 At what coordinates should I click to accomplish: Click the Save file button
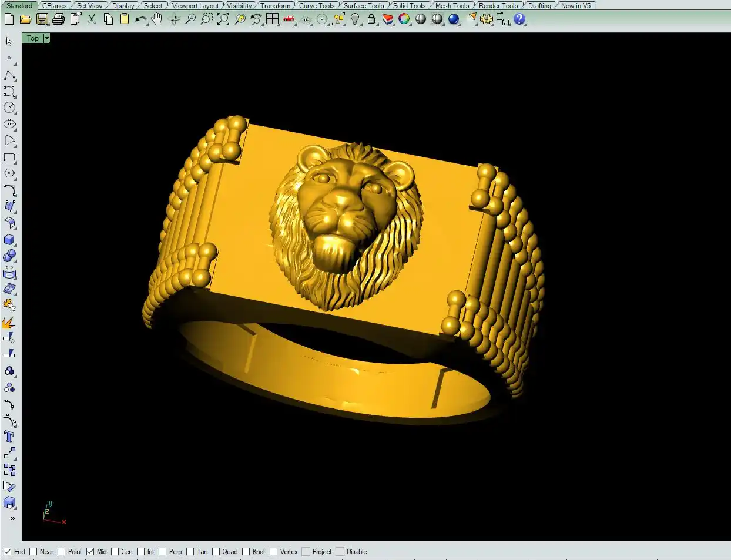(42, 19)
